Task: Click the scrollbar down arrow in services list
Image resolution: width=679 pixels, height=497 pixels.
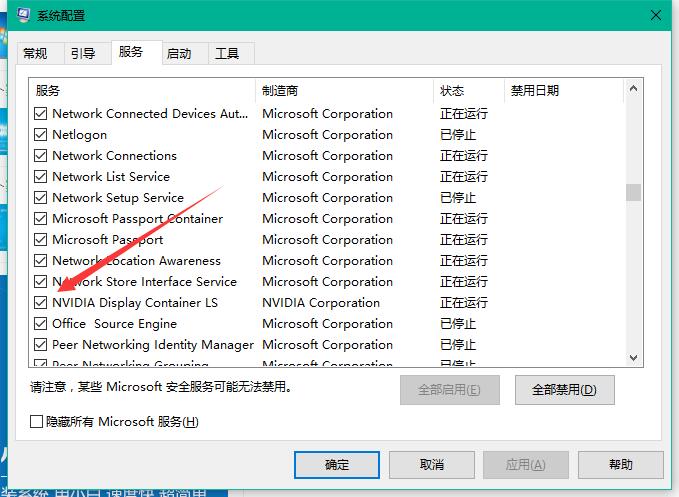Action: (633, 357)
